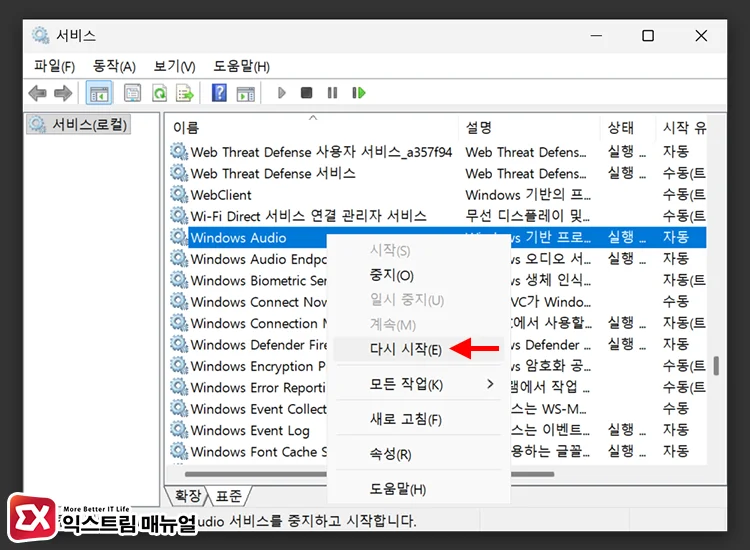The image size is (750, 550).
Task: Select the Windows Event Collector row
Action: [258, 409]
